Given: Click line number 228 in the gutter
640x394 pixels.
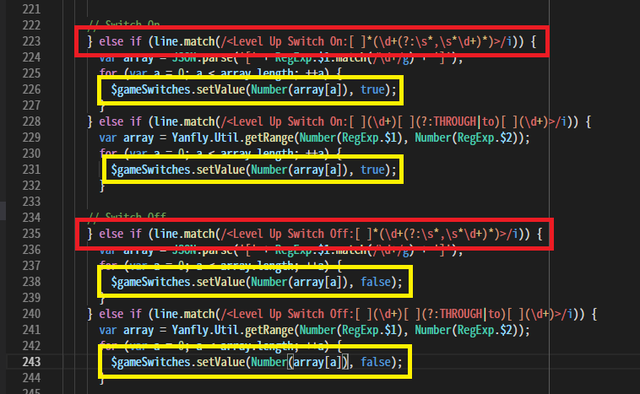Looking at the screenshot, I should [x=31, y=121].
